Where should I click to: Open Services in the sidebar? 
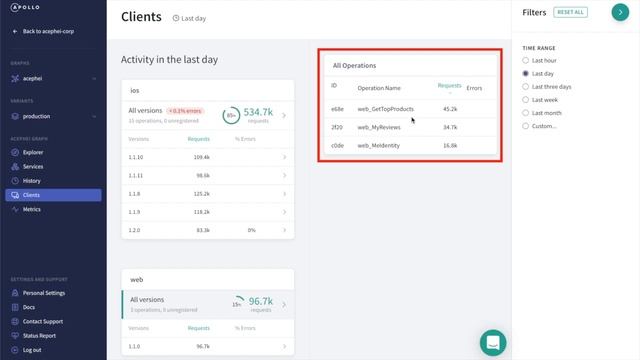pos(33,167)
